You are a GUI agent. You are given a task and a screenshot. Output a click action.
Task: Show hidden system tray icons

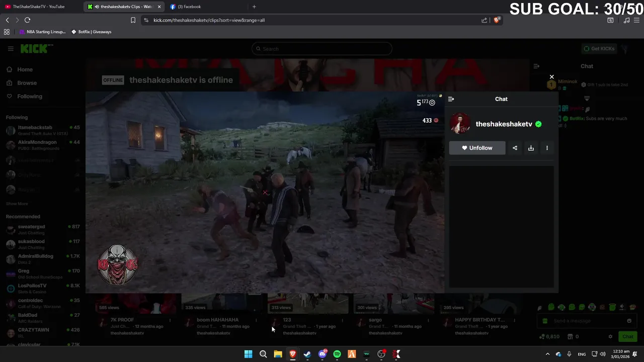(547, 354)
